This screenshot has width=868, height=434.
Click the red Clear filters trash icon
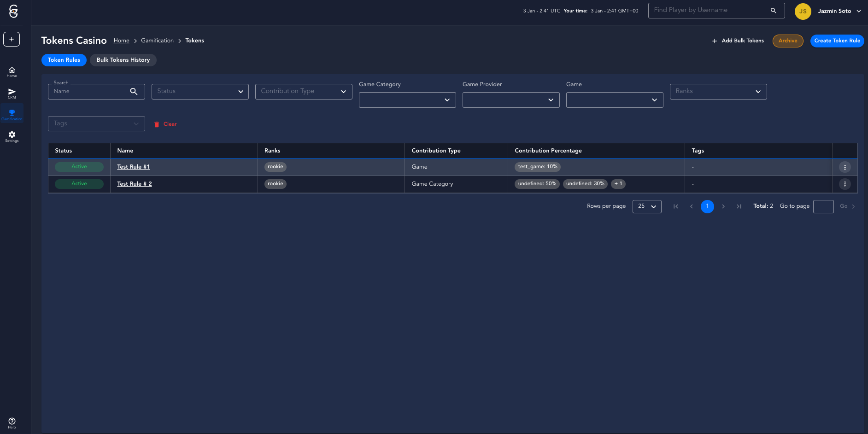(x=157, y=124)
